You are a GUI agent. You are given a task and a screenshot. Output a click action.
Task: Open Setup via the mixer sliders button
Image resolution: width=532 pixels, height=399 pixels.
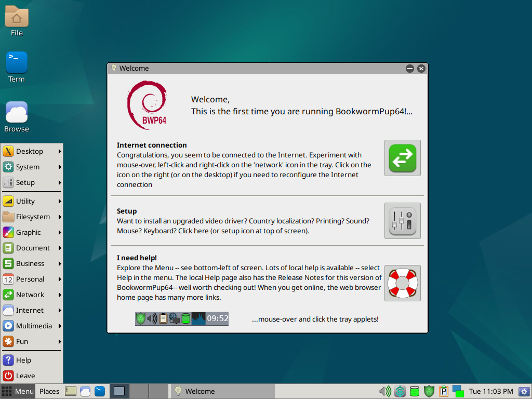pos(403,221)
